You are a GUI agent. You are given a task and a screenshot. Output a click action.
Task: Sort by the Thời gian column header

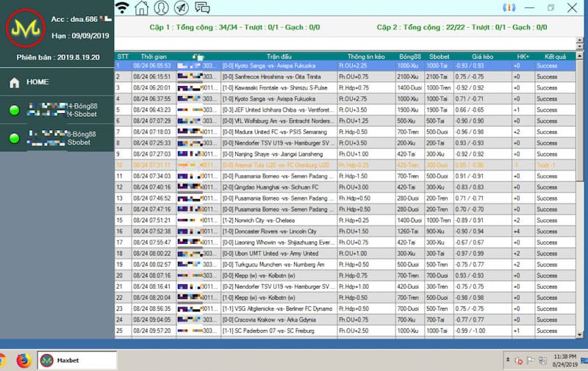153,57
